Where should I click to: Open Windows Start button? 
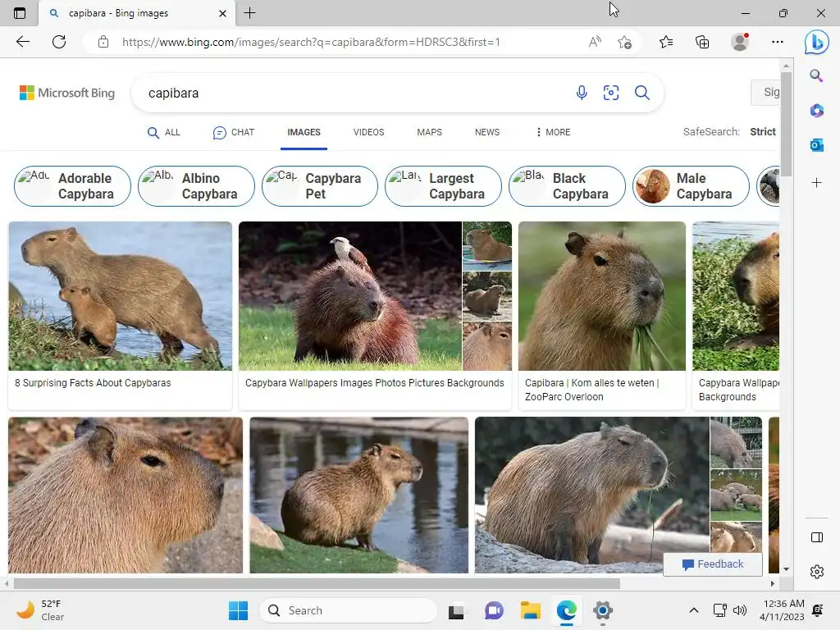tap(238, 610)
